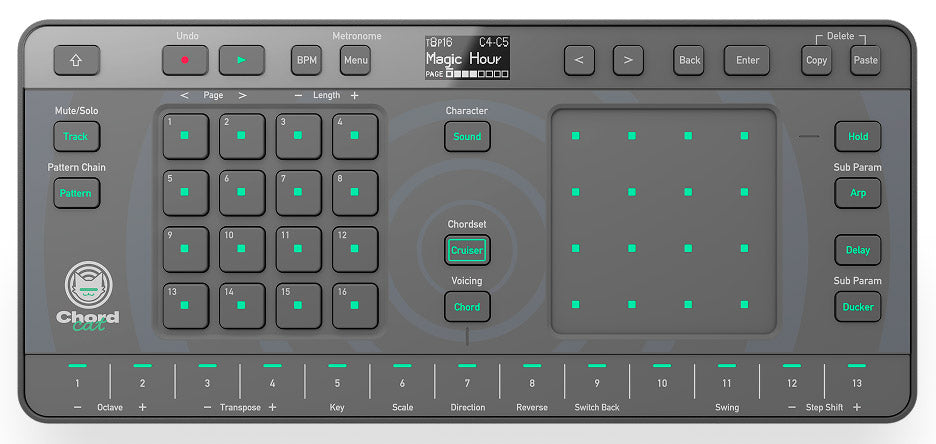Select the Cruiser chordset button

467,250
